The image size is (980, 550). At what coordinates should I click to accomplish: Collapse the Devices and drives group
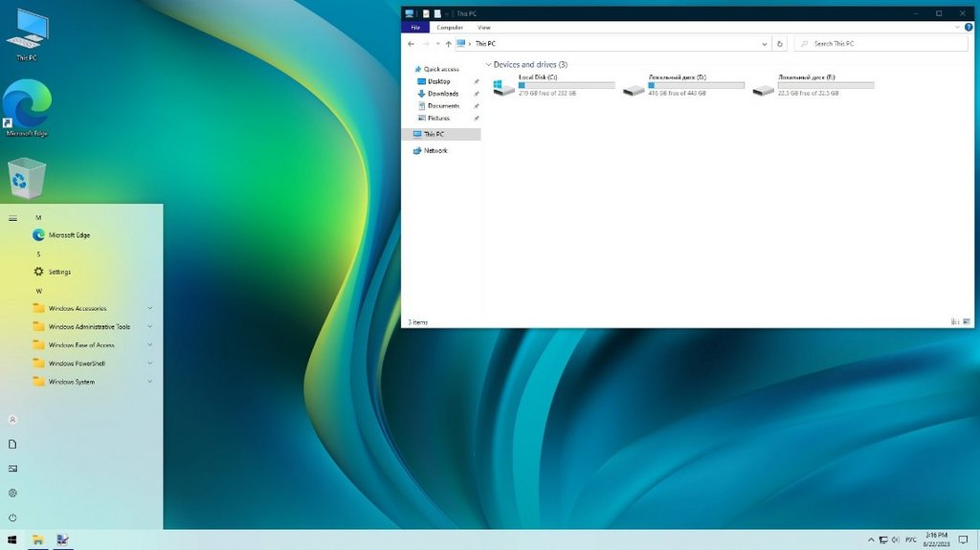[488, 64]
